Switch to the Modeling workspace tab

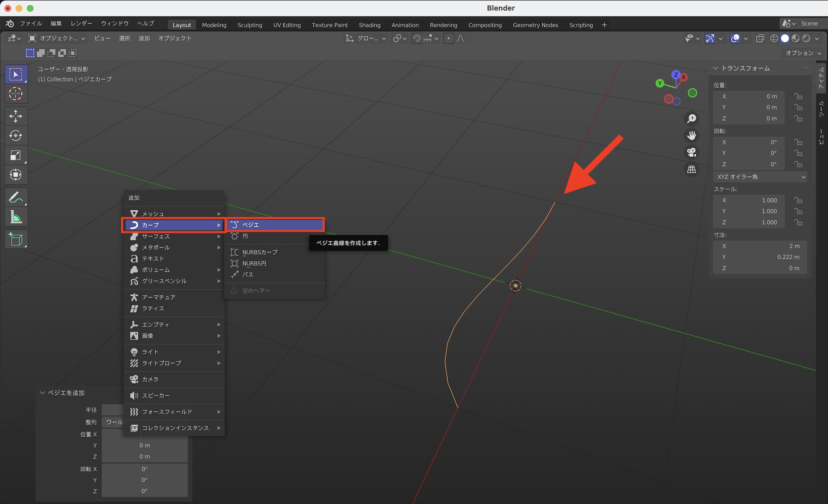tap(214, 25)
